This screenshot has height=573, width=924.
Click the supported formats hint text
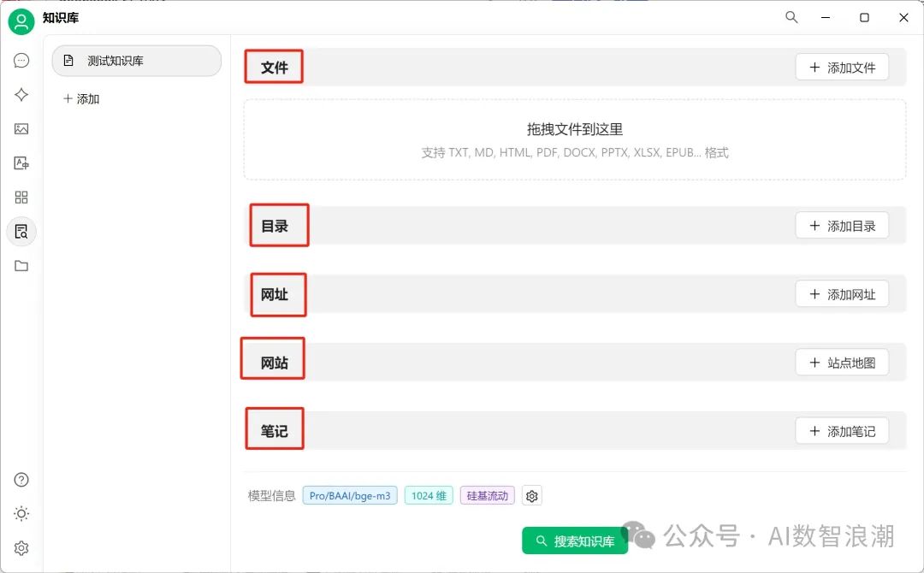tap(575, 152)
